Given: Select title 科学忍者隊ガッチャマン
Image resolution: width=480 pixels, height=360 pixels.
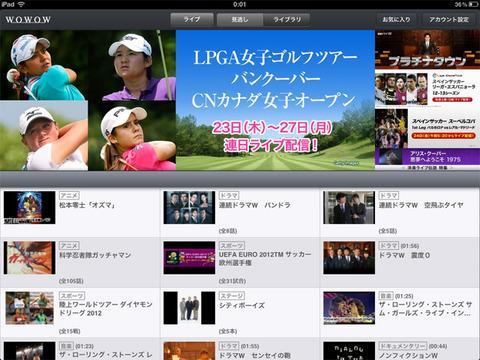Looking at the screenshot, I should tap(95, 255).
